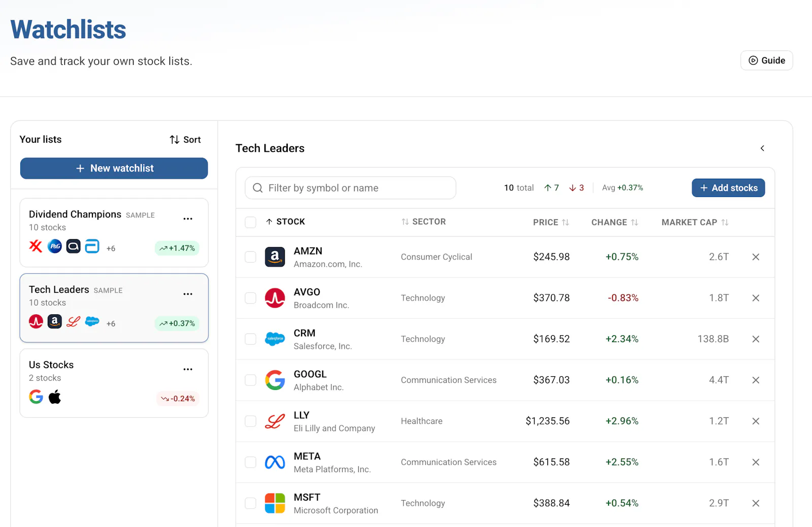This screenshot has width=812, height=527.
Task: Sort table by CHANGE column
Action: tap(615, 222)
